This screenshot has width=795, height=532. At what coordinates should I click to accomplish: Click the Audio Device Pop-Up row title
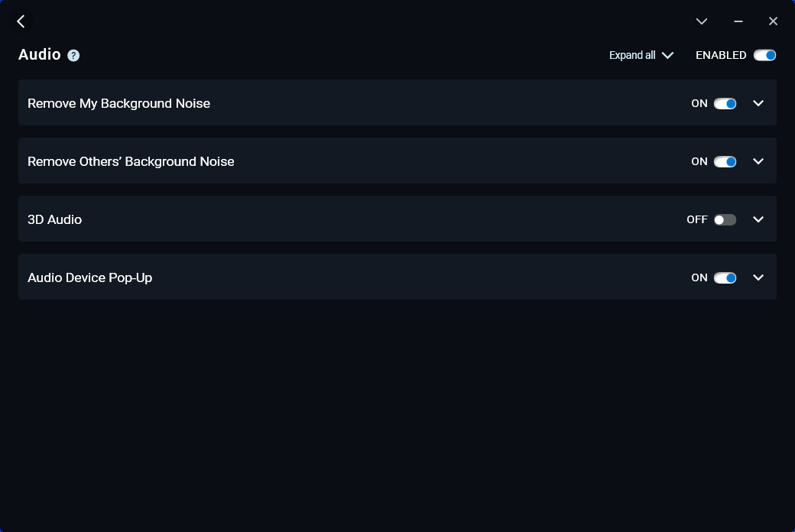[x=89, y=277]
